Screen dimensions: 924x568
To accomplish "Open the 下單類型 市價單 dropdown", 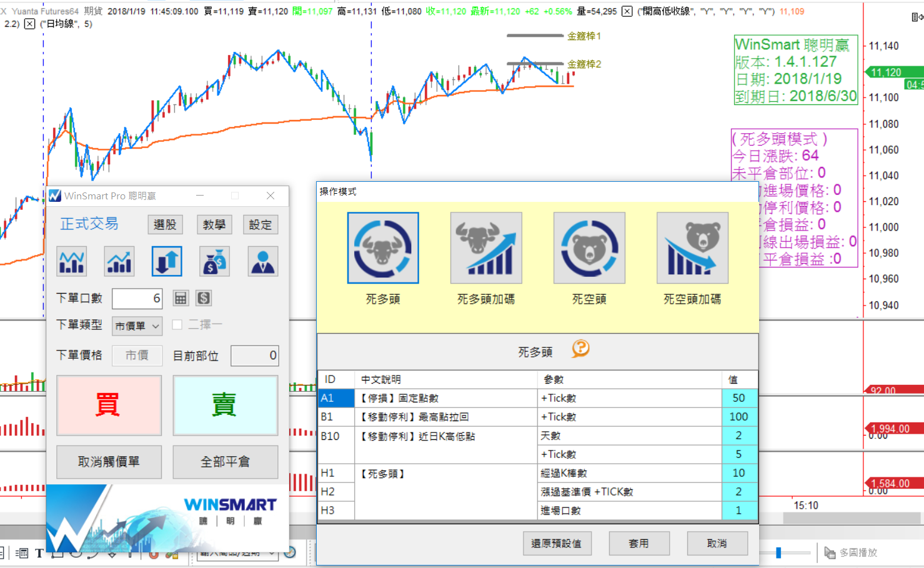I will tap(137, 326).
